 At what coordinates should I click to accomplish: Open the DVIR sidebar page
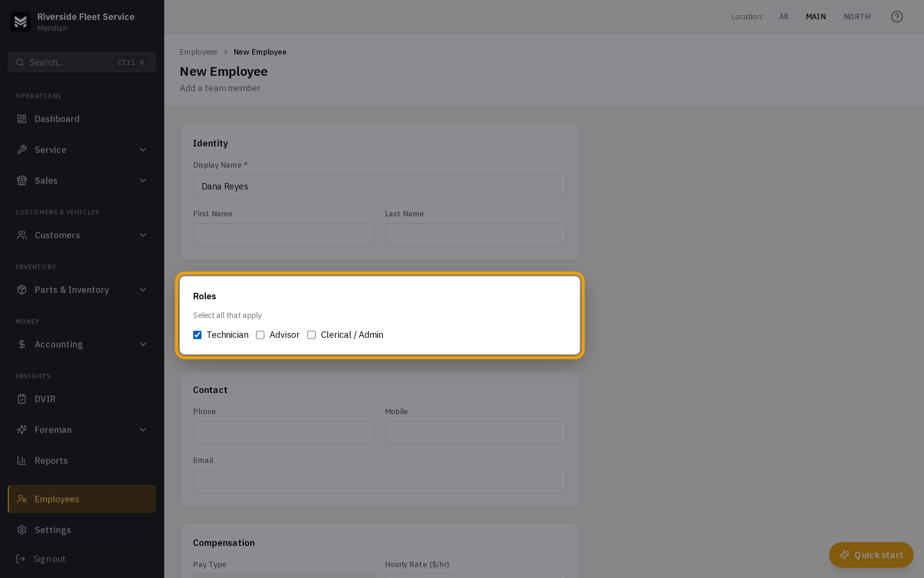82,399
